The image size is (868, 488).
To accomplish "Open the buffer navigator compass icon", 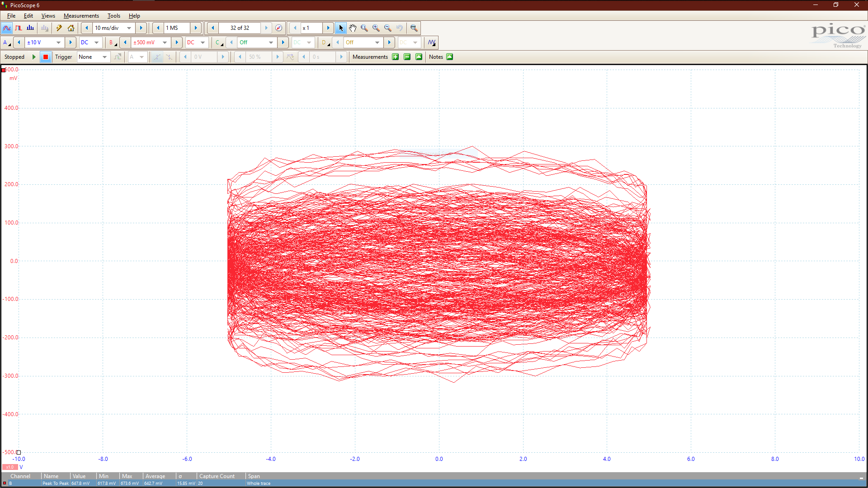I will point(279,28).
